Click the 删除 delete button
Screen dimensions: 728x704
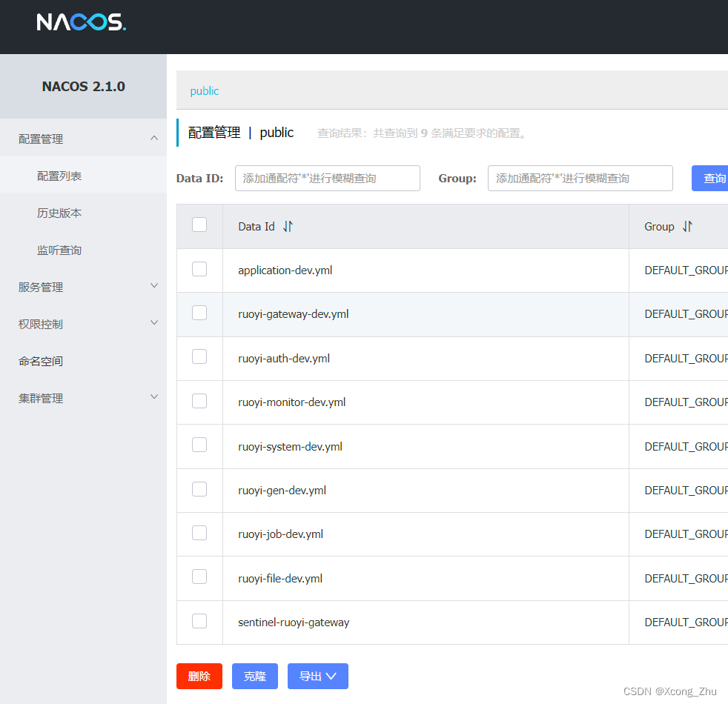199,676
